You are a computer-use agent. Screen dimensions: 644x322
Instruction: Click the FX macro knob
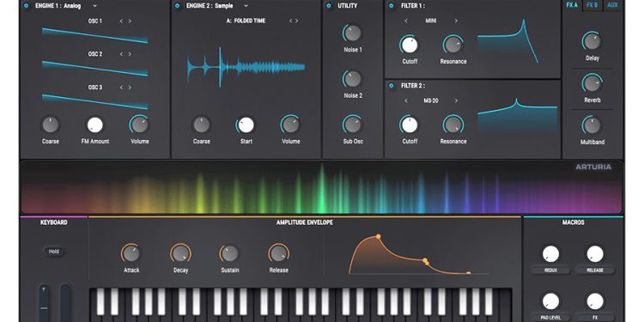(595, 301)
